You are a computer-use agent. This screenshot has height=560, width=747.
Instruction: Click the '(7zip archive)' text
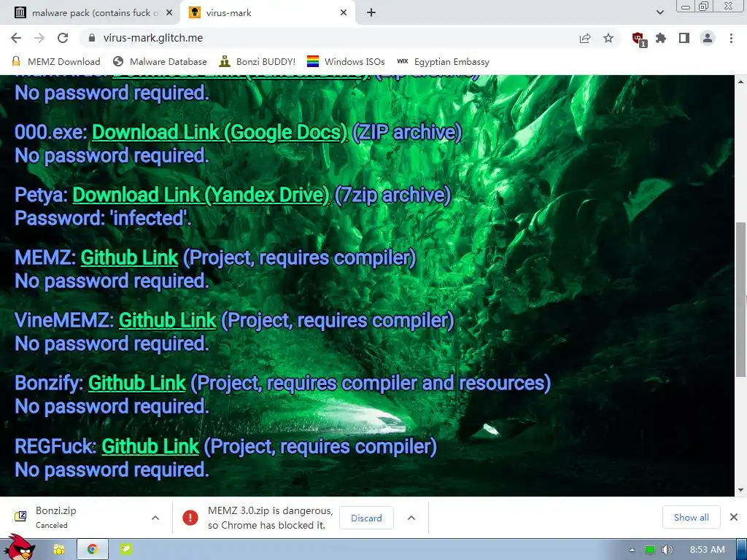[392, 195]
